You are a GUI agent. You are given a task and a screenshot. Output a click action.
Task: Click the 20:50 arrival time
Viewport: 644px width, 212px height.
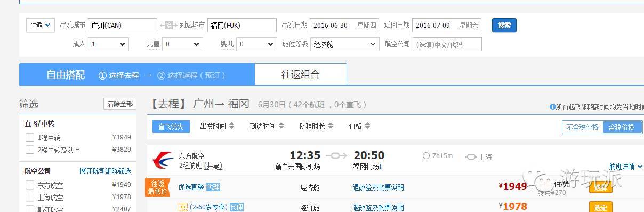point(369,155)
